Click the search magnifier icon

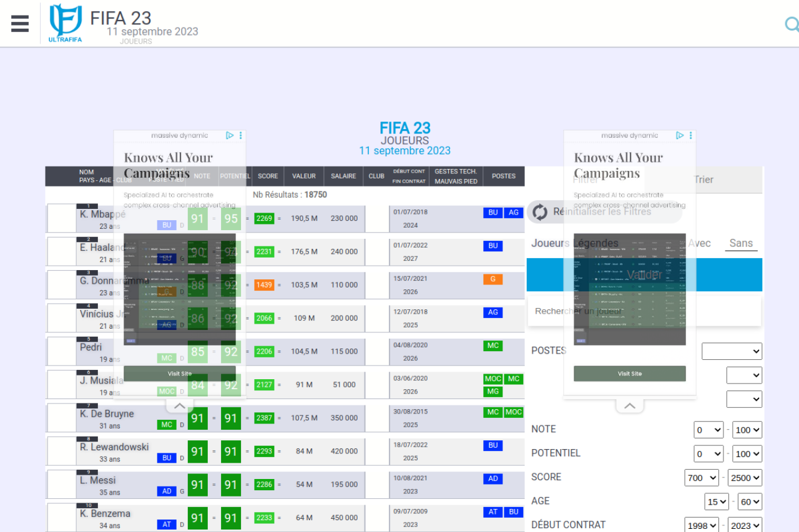(x=792, y=24)
